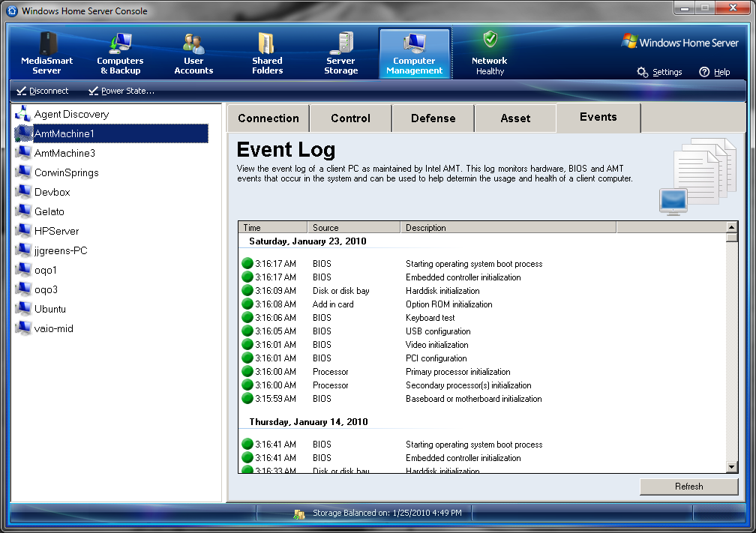Select oqo1 computer
This screenshot has height=533, width=756.
(45, 270)
